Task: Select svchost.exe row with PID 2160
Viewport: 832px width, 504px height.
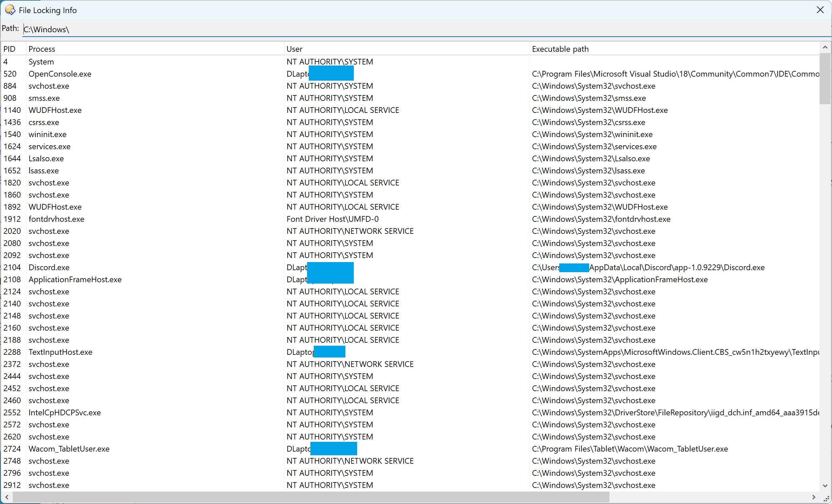Action: (410, 328)
